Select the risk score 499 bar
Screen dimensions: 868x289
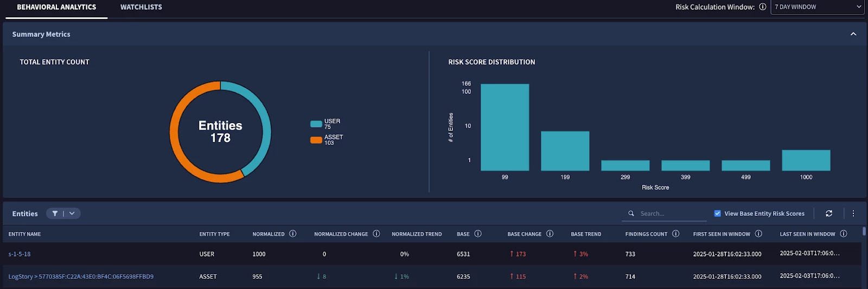(745, 166)
